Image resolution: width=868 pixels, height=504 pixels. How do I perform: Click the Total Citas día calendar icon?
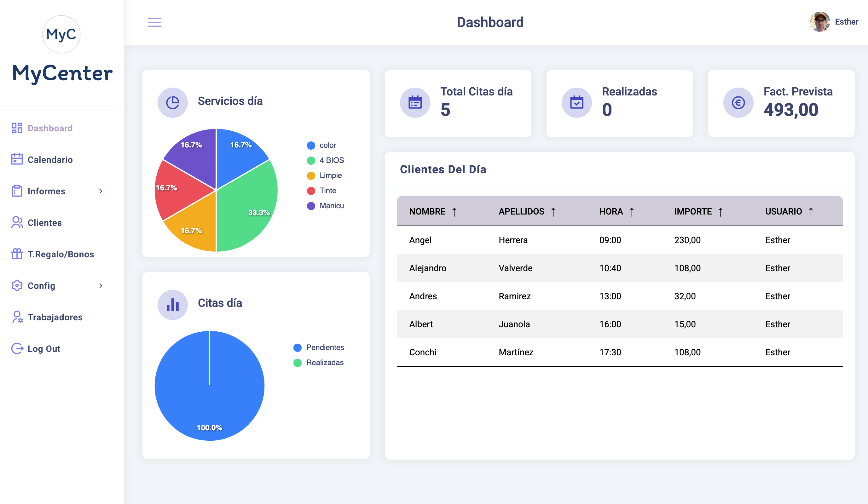point(415,103)
